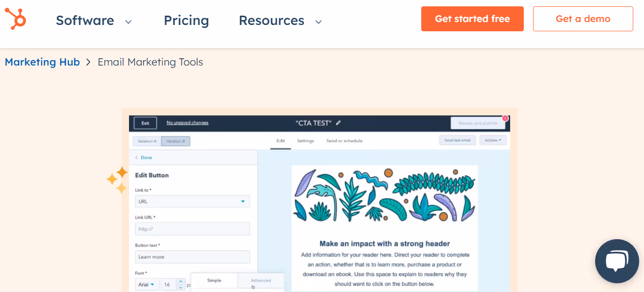
Task: Click the Send test email button
Action: click(x=457, y=140)
